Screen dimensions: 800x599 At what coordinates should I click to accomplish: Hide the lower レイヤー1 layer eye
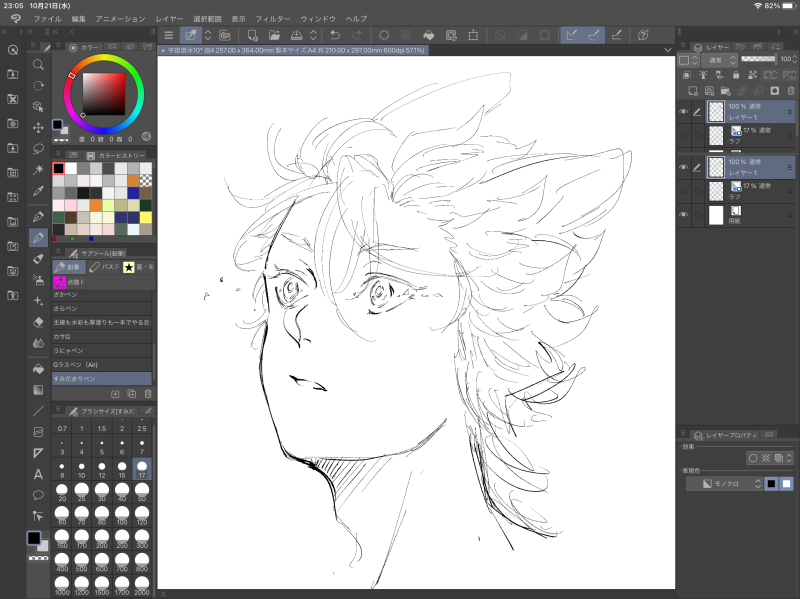tap(683, 167)
